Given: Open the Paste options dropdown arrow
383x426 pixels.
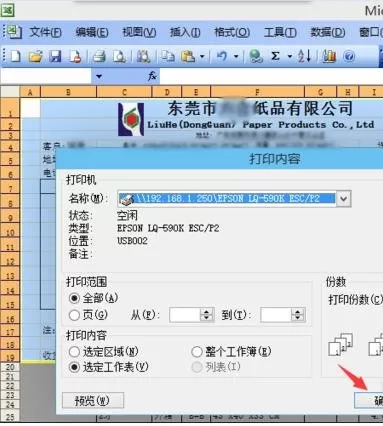Looking at the screenshot, I should point(202,56).
